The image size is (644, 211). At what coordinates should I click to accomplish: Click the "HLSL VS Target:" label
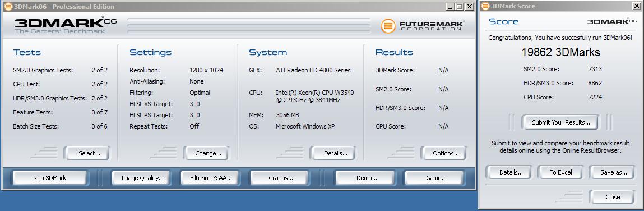click(151, 104)
